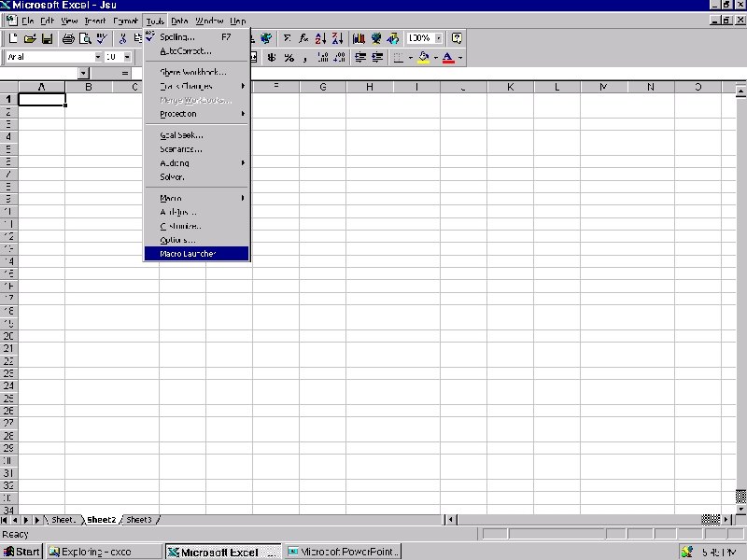Apply the red Font Color

448,58
